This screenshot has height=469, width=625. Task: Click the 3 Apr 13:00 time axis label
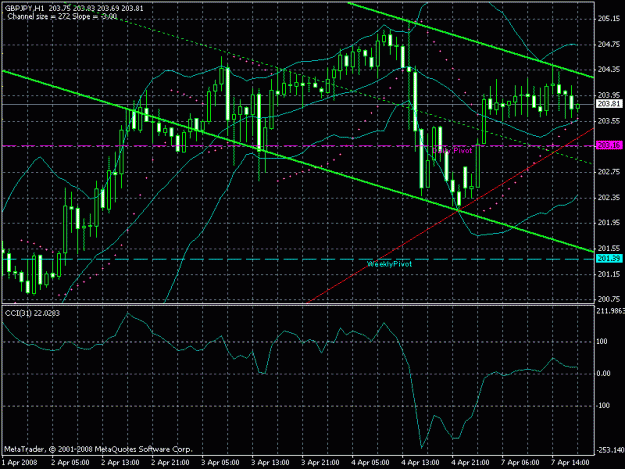click(270, 463)
